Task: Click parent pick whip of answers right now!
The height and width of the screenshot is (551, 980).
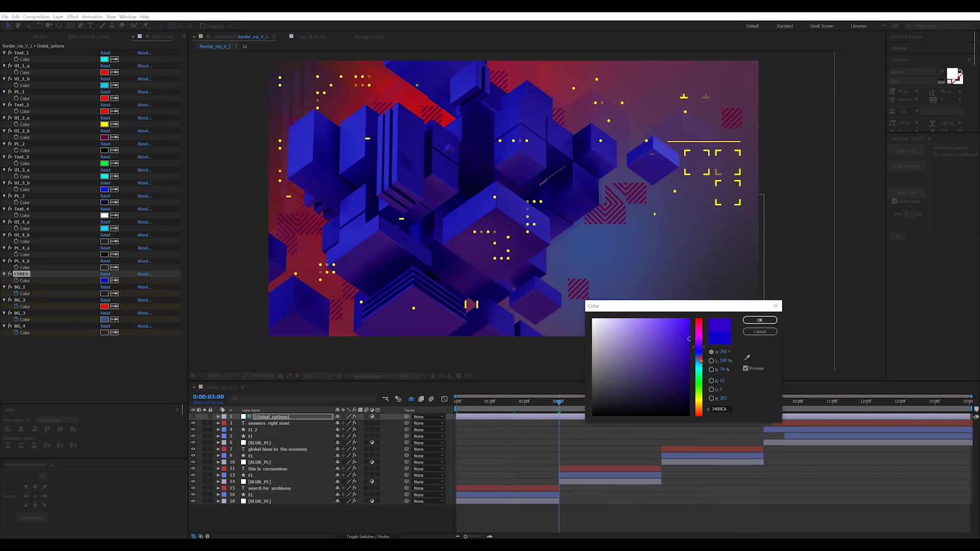Action: coord(407,423)
